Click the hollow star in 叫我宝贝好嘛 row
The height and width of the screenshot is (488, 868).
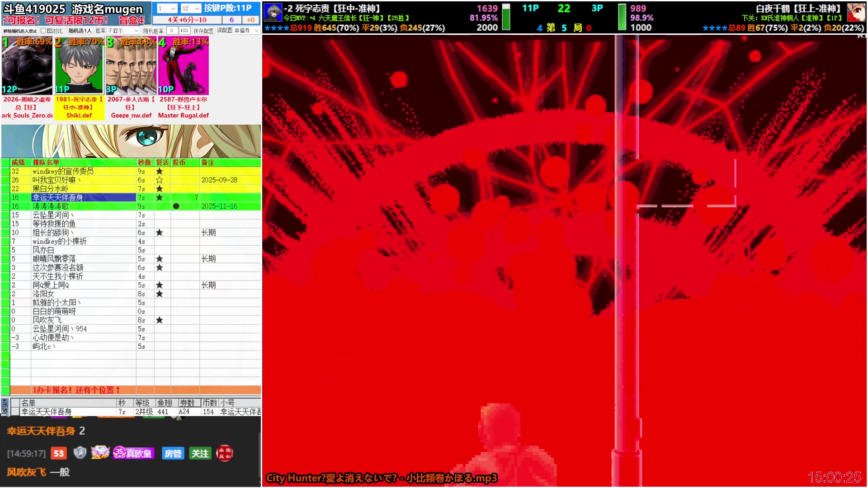coord(159,180)
